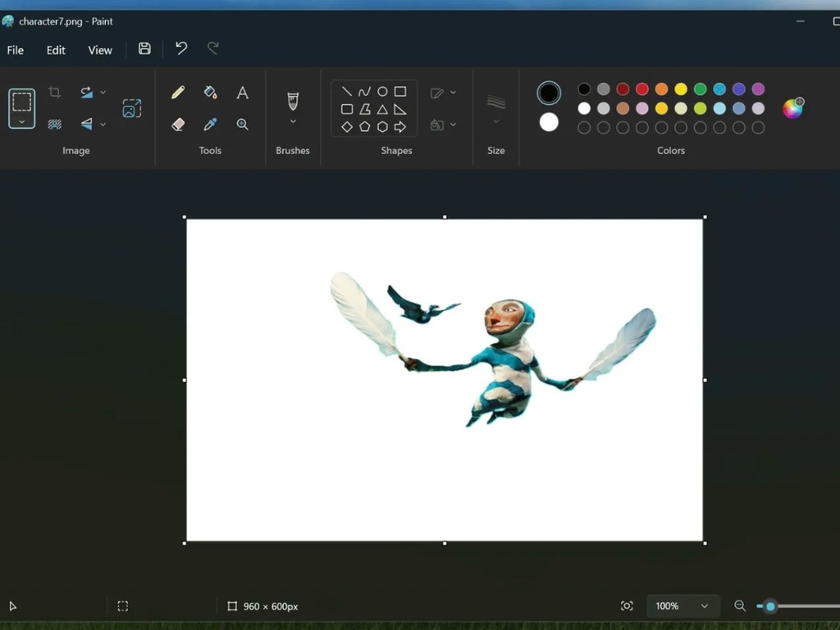The width and height of the screenshot is (840, 630).
Task: Click the Shape outline icon
Action: (x=436, y=93)
